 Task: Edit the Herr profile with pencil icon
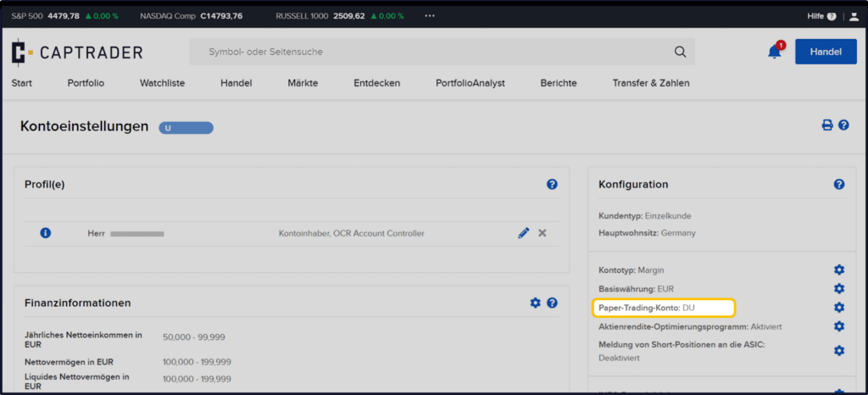point(524,233)
